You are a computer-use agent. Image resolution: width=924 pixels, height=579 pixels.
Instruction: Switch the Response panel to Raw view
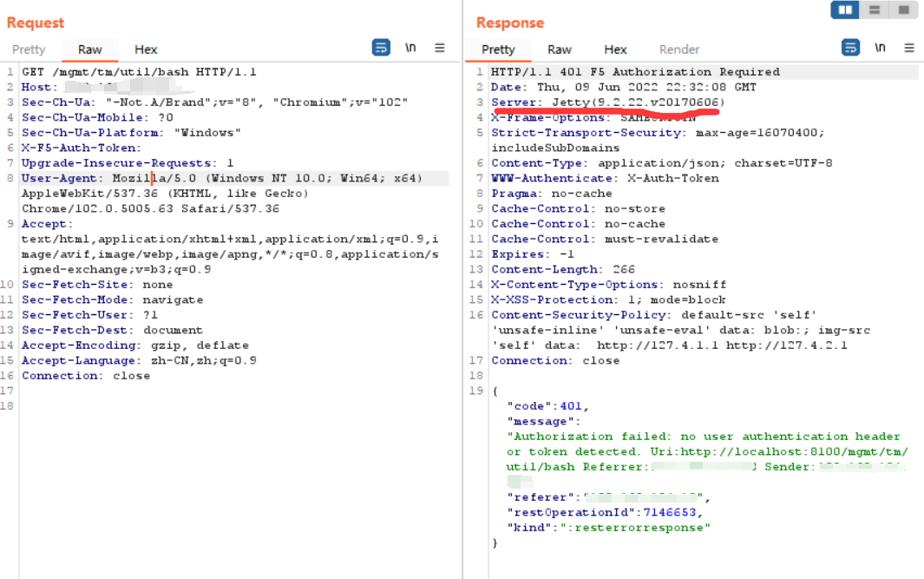(560, 49)
